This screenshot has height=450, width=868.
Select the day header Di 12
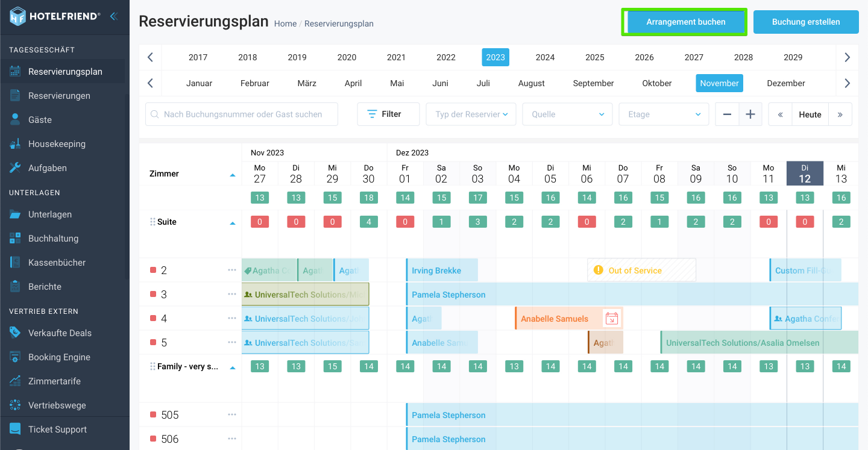pyautogui.click(x=805, y=173)
